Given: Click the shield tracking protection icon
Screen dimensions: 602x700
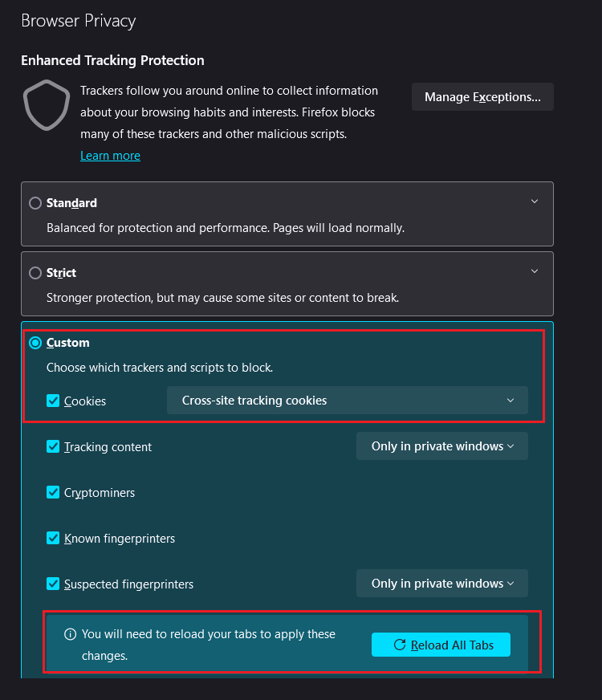Looking at the screenshot, I should pyautogui.click(x=47, y=105).
